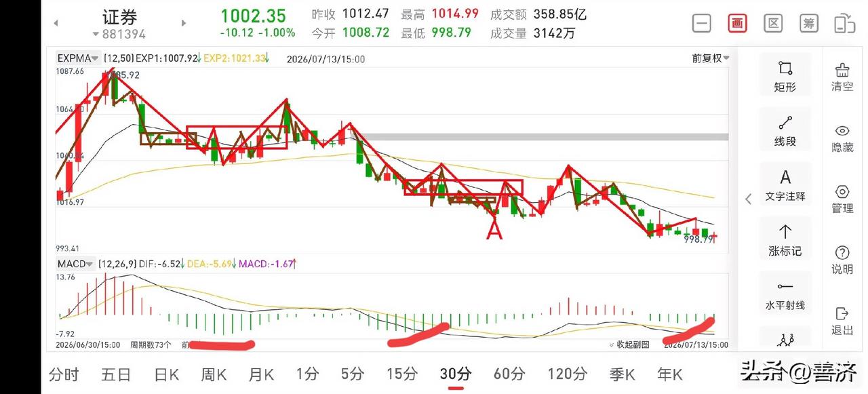Clear all drawings with 清空
Viewport: 868px width, 394px height.
[x=842, y=77]
